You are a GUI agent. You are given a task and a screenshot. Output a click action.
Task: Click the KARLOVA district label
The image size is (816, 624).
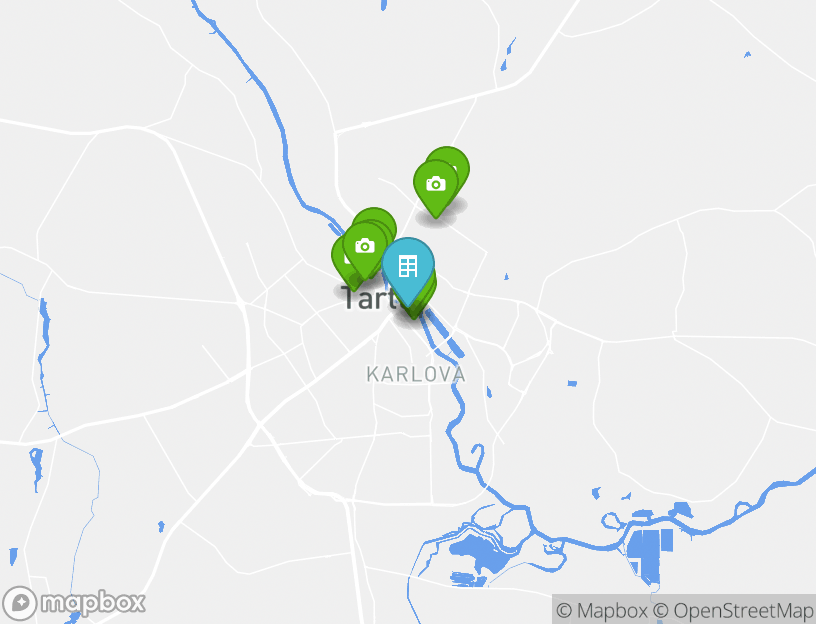tap(415, 374)
